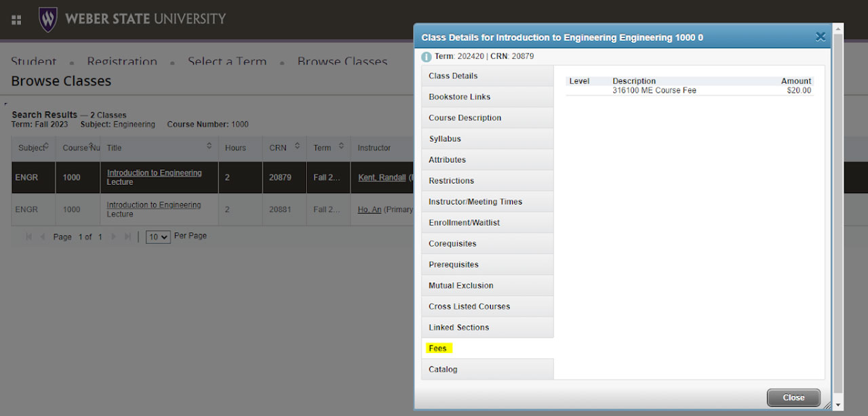Select the Prerequisites tab
The image size is (868, 416).
click(454, 265)
